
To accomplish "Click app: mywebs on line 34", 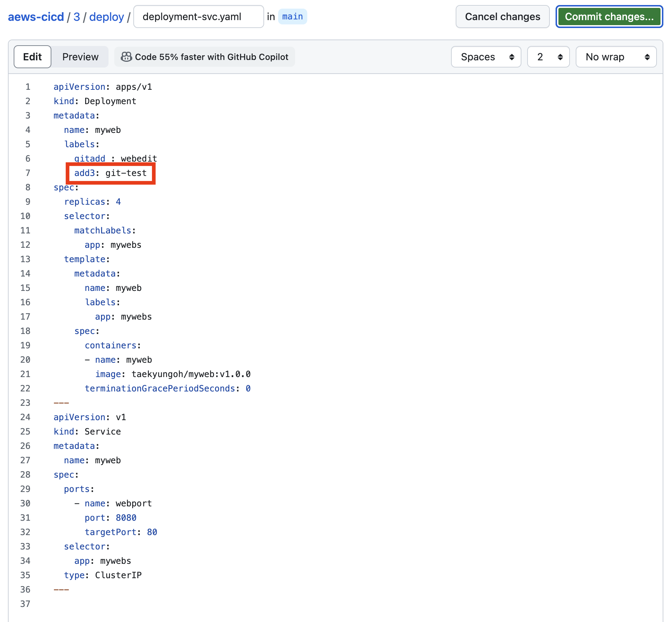I will [103, 561].
